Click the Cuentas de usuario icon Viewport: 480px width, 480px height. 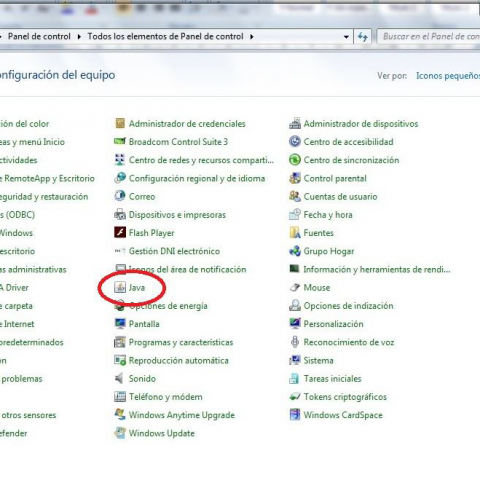295,196
